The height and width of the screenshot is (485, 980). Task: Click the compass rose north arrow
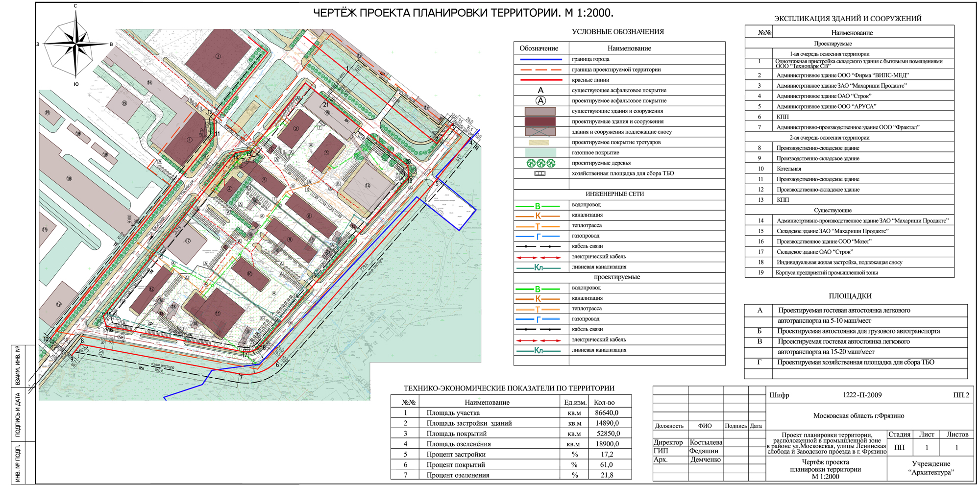click(76, 20)
